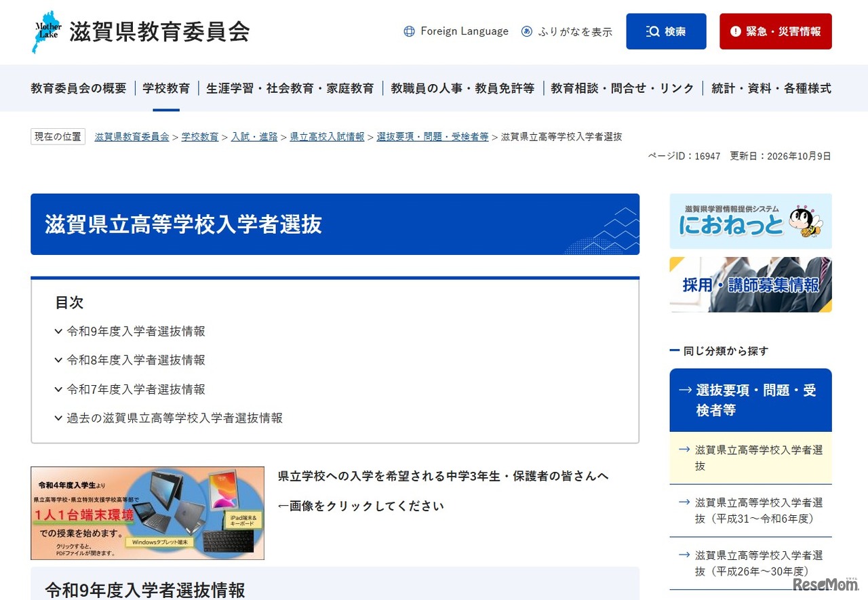
Task: Click the Mother Lake logo icon
Action: tap(47, 31)
